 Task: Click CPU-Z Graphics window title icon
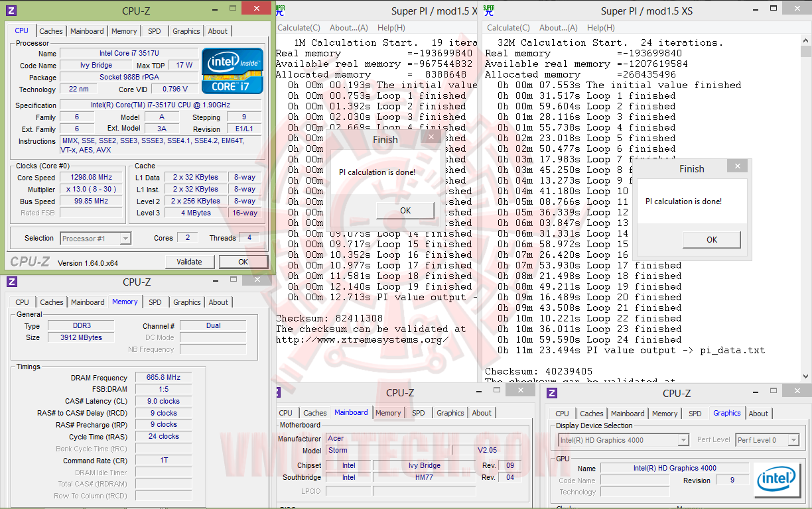coord(552,393)
